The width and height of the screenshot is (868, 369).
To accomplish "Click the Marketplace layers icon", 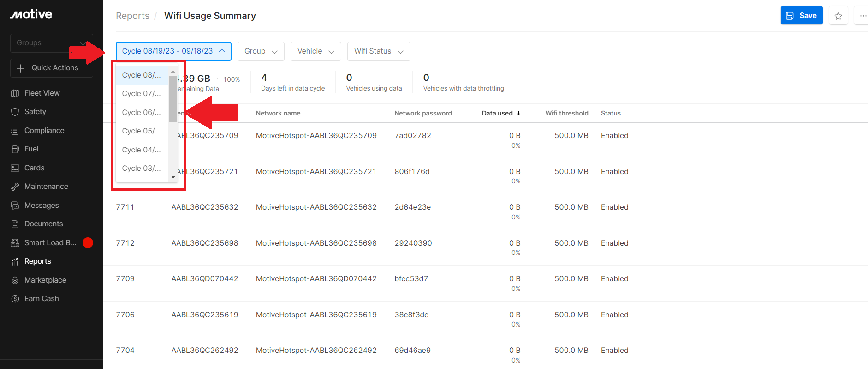I will (x=15, y=280).
